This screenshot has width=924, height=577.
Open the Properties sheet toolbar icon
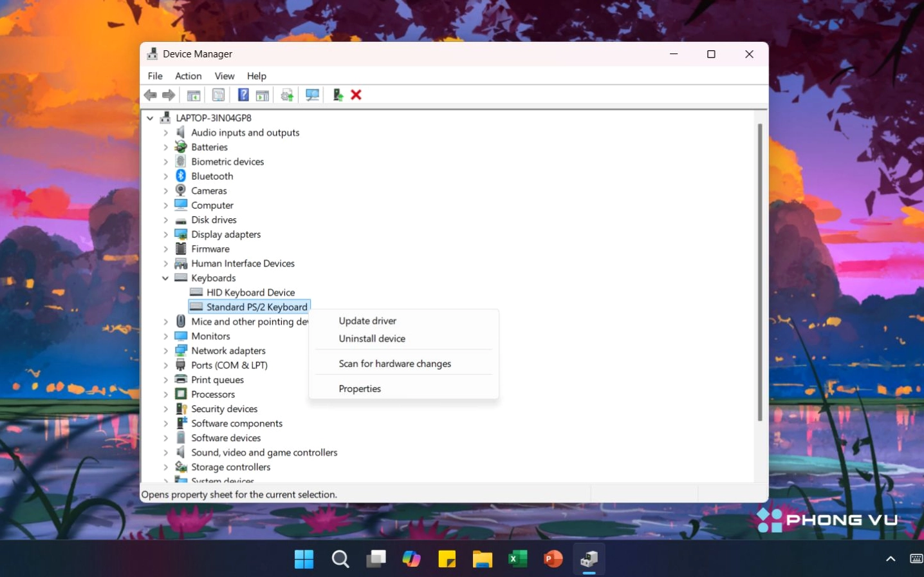(x=219, y=95)
